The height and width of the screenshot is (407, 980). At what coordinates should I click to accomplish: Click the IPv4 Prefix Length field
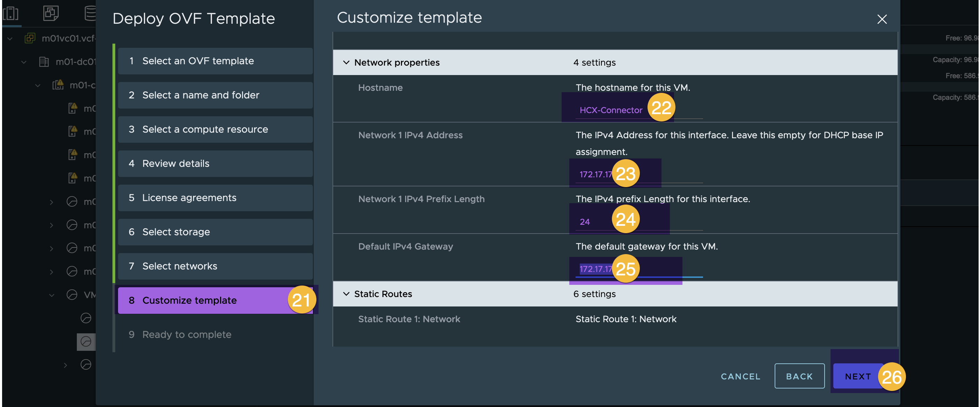click(639, 222)
